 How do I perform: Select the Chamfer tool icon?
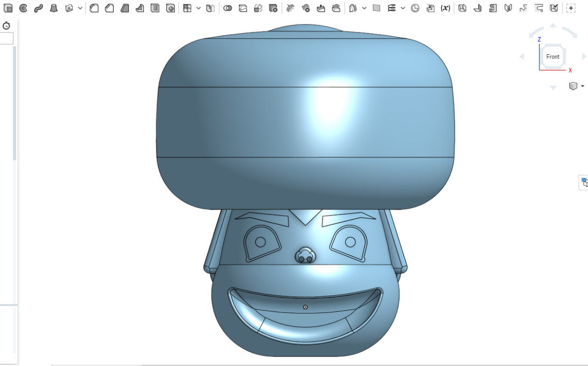[x=109, y=8]
